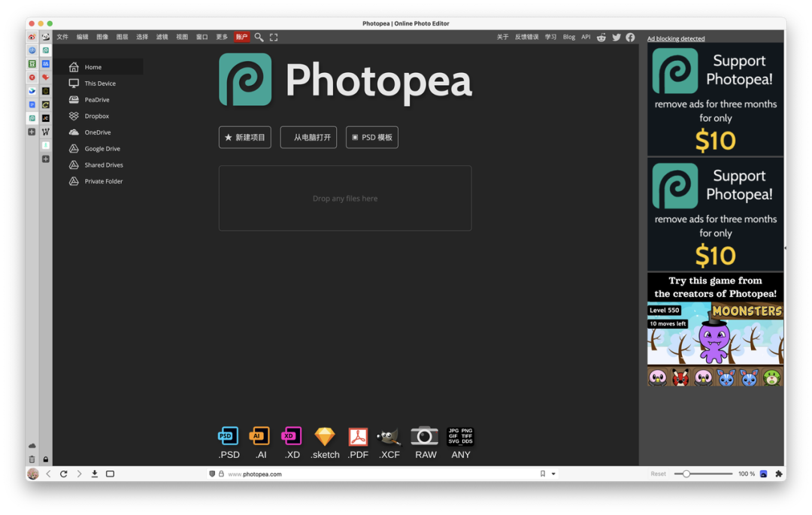Screen dimensions: 812x515
Task: Open the 文件 menu
Action: 62,38
